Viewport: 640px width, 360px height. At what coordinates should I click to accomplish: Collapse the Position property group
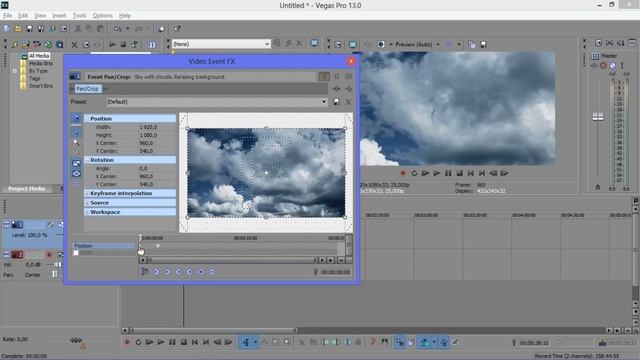pos(87,118)
